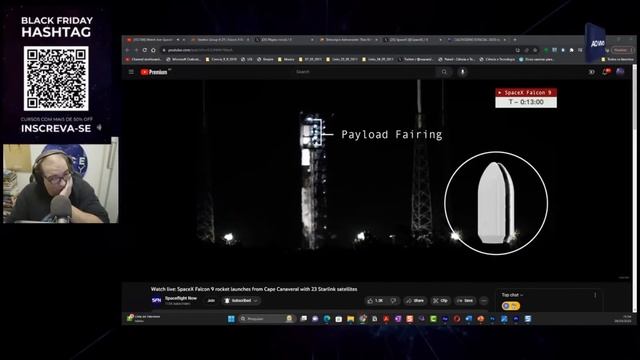The height and width of the screenshot is (360, 640).
Task: Click the video title text
Action: pos(254,289)
